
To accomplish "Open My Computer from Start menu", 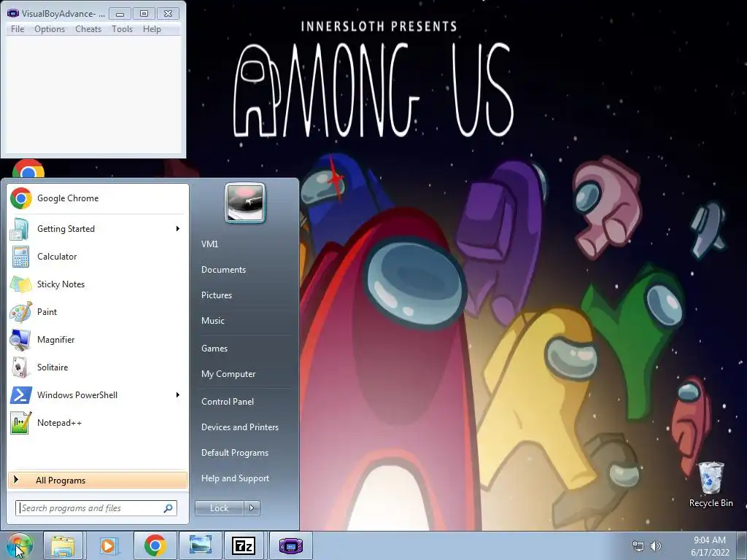I will (x=228, y=374).
